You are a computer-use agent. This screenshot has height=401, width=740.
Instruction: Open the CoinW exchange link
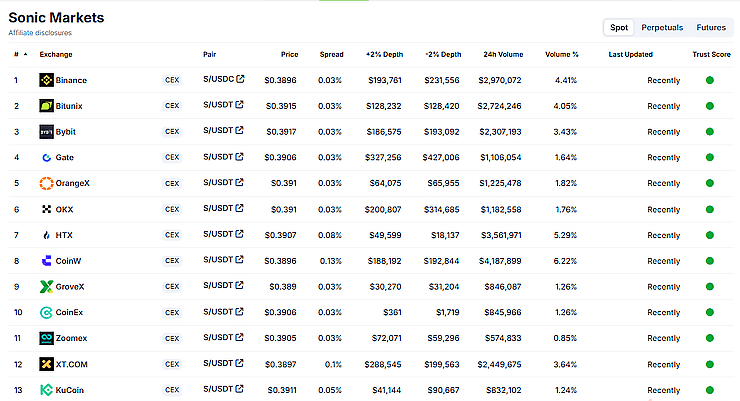point(69,261)
